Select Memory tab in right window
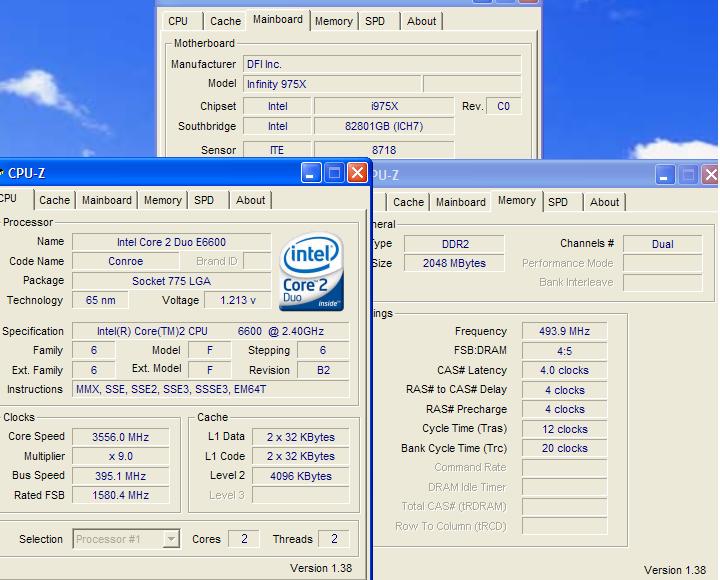This screenshot has height=580, width=720. [x=517, y=201]
